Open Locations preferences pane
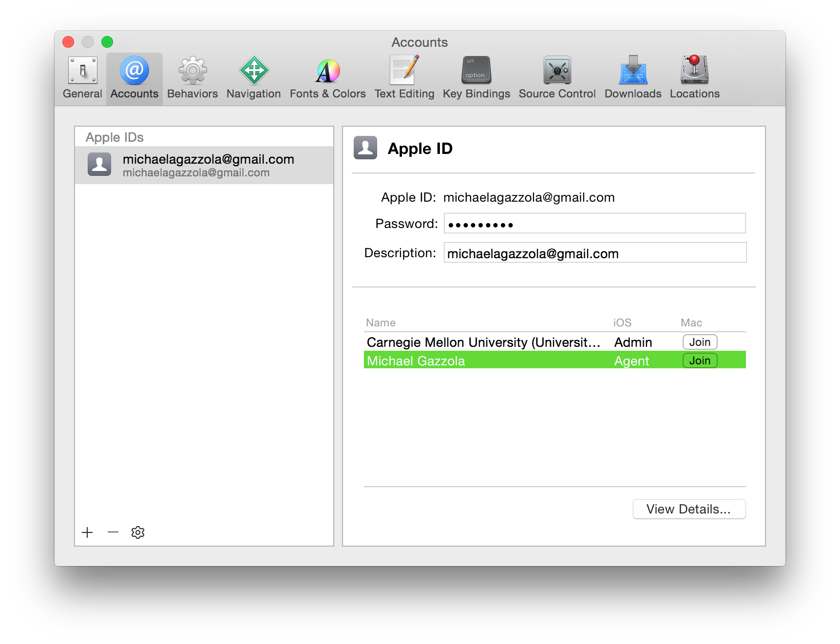 point(694,78)
